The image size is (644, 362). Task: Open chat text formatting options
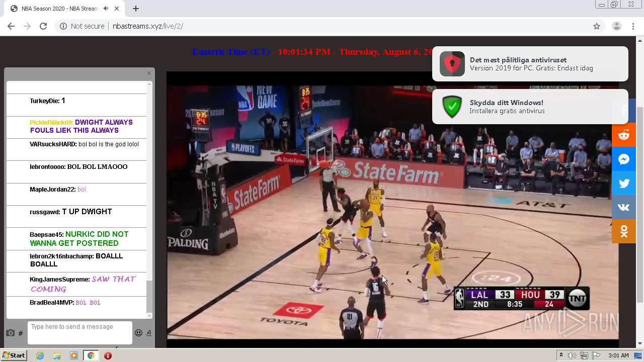149,333
